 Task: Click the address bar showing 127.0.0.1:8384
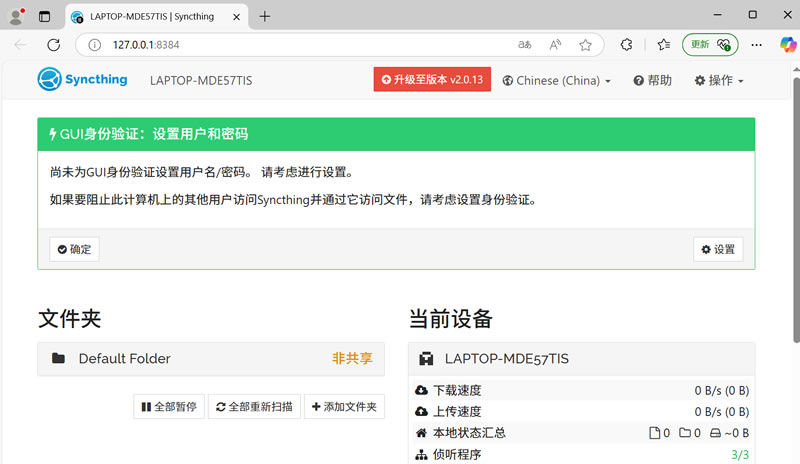[300, 45]
